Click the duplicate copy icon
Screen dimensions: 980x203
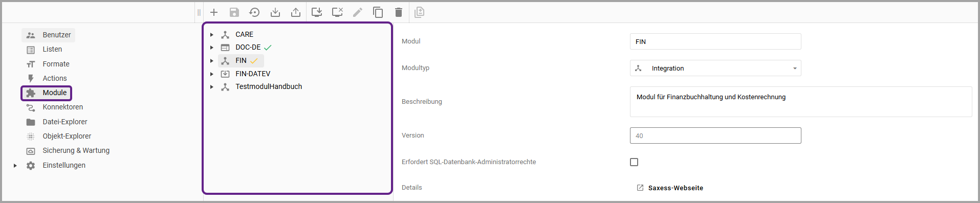click(378, 12)
